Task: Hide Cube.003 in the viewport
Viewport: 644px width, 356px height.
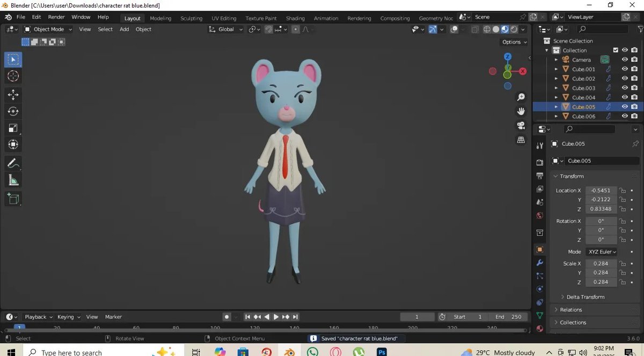Action: point(625,88)
